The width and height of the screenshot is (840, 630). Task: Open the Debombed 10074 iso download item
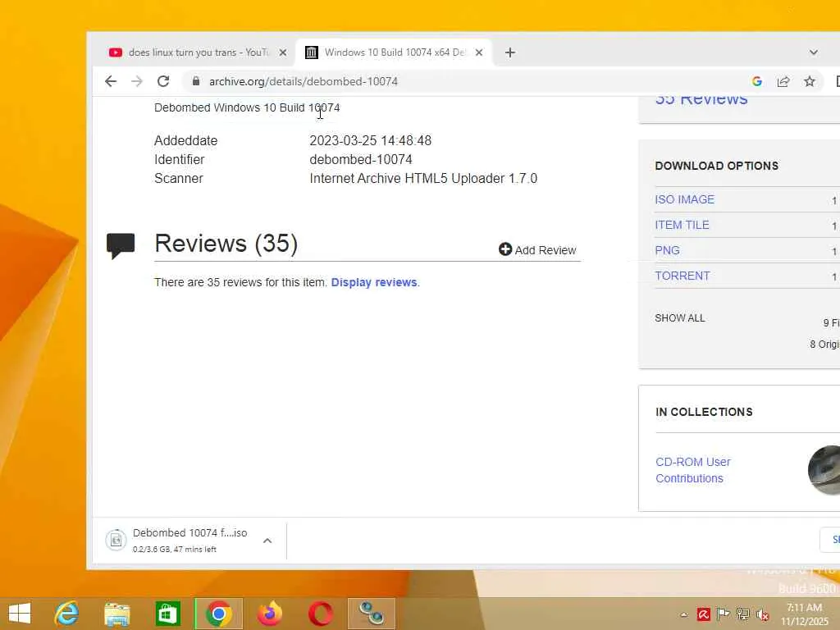pyautogui.click(x=189, y=540)
